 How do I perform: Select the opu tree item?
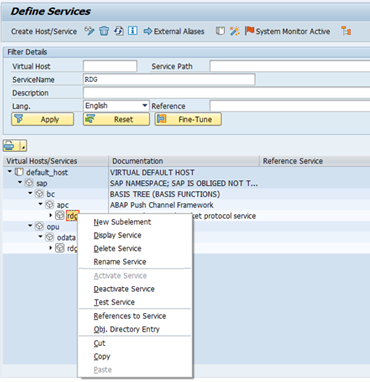point(53,227)
